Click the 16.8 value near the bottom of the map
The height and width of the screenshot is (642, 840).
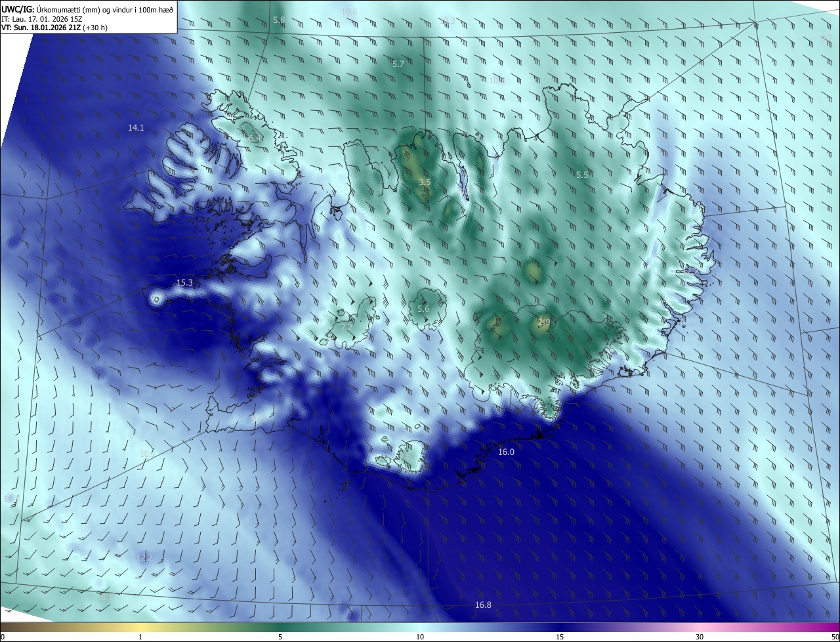(483, 605)
